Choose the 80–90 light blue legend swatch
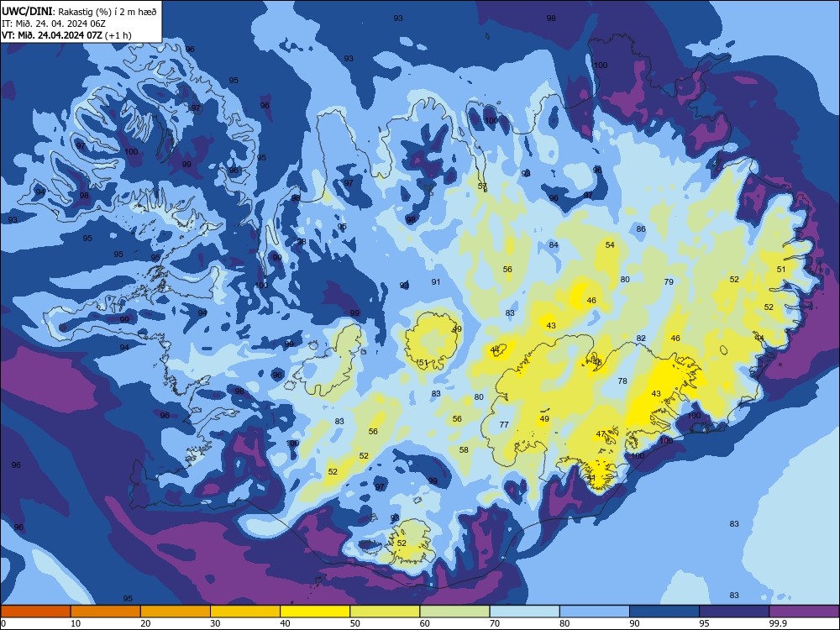The image size is (840, 630). [595, 612]
